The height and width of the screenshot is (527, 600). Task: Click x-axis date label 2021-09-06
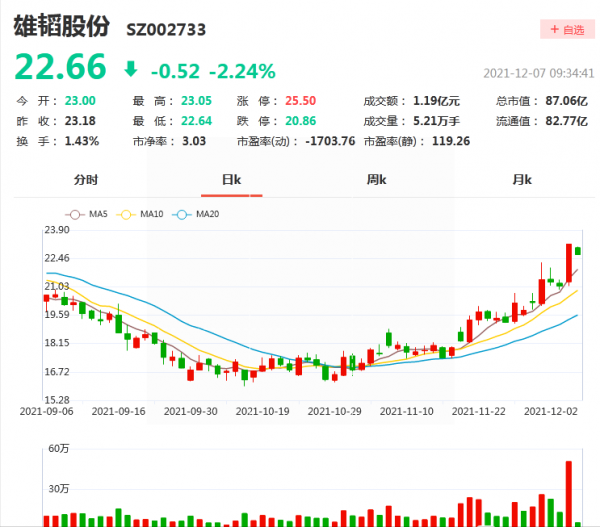(46, 411)
